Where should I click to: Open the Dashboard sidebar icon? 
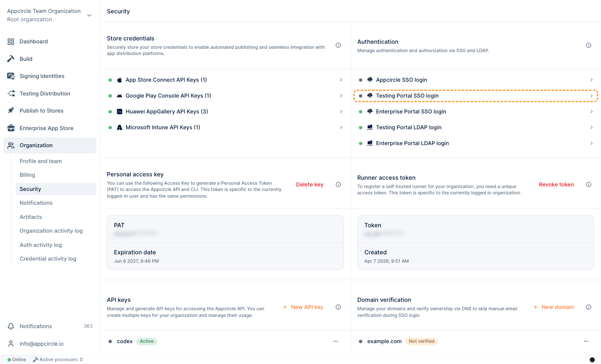pyautogui.click(x=11, y=42)
